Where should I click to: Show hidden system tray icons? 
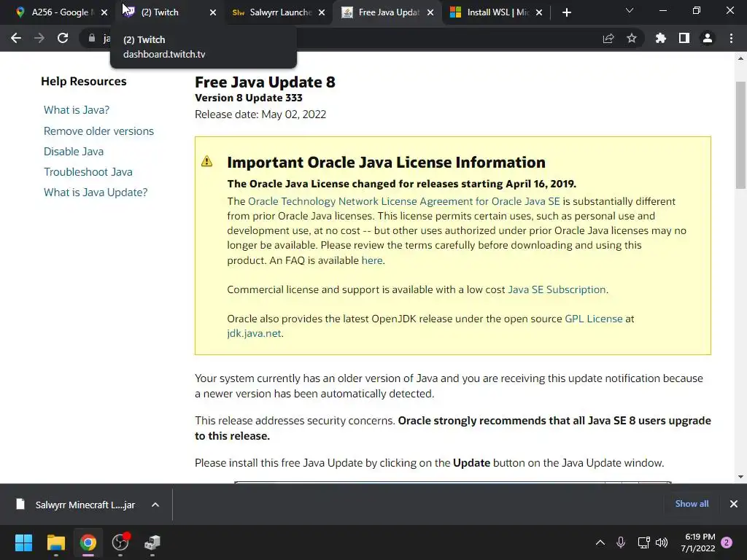coord(600,542)
